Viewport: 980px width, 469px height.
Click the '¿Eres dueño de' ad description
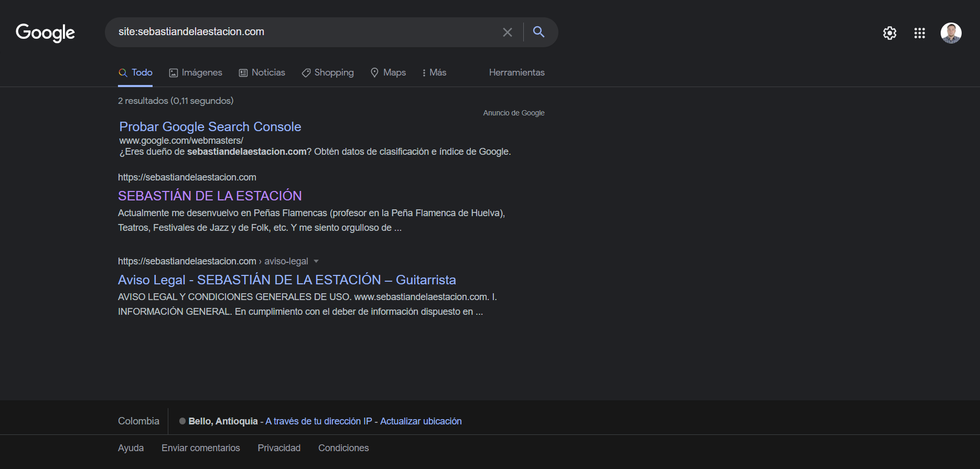click(x=315, y=152)
